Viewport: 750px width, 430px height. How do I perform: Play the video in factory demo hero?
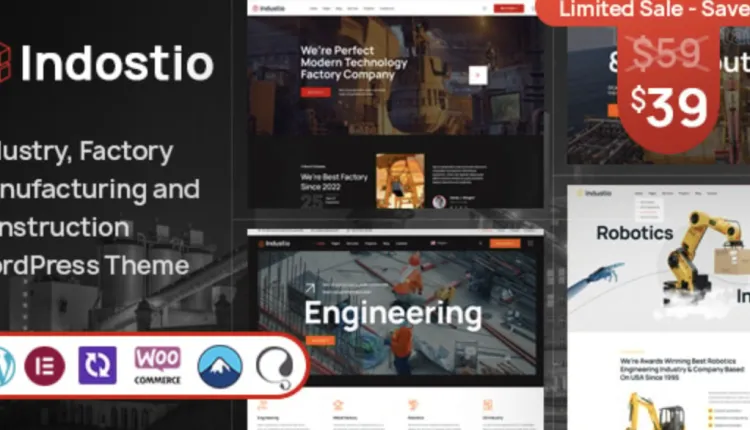[x=477, y=75]
